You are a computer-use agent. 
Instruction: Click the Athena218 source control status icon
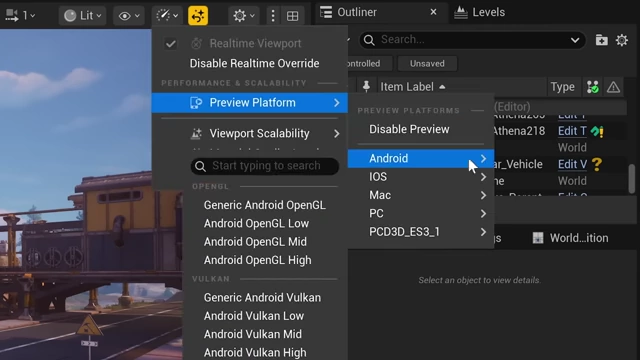point(597,131)
